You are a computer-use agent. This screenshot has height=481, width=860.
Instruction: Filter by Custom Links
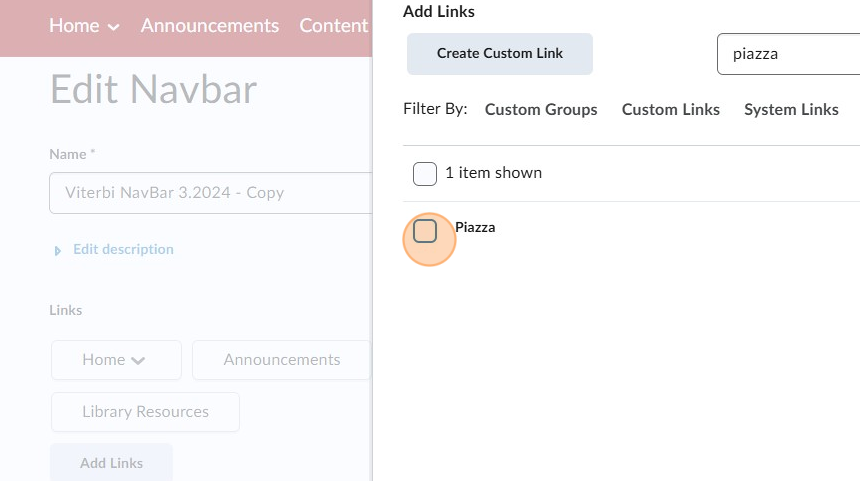click(671, 110)
